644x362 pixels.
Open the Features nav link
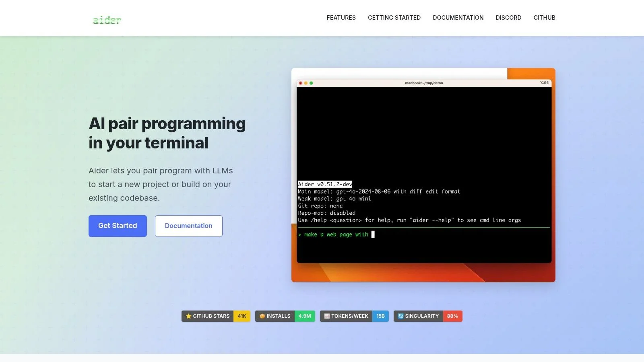(x=341, y=18)
